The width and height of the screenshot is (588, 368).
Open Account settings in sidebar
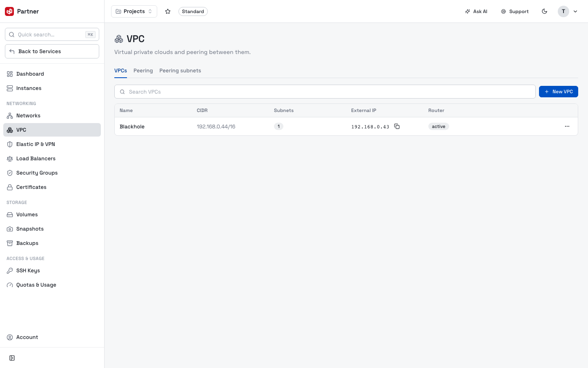pos(52,337)
